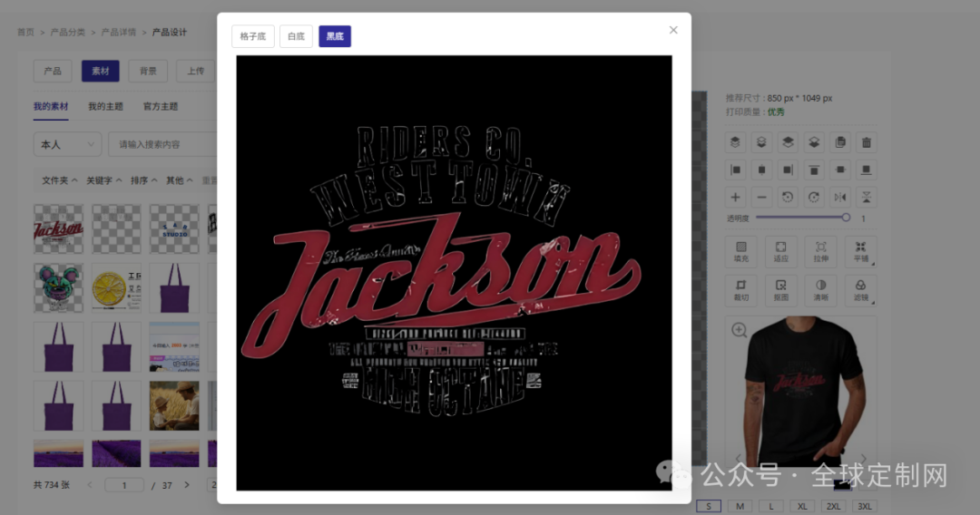Click the 产品 button
The image size is (980, 515).
point(53,71)
